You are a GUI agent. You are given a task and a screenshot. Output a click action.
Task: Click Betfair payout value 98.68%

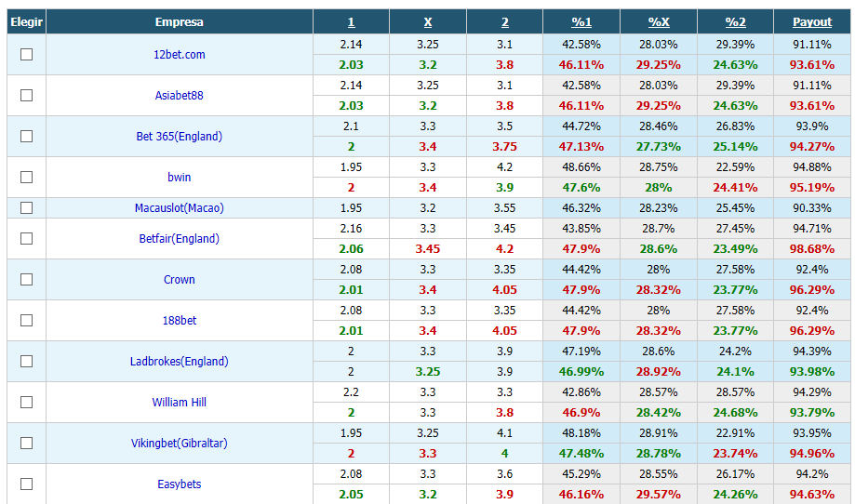click(x=812, y=249)
